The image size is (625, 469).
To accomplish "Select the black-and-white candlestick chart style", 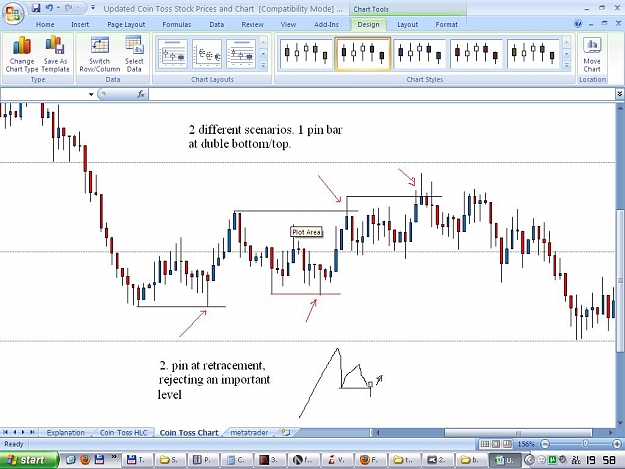I will coord(306,54).
